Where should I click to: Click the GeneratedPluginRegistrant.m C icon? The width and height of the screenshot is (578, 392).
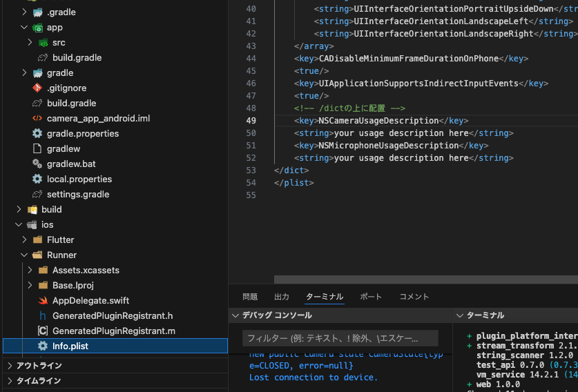pos(43,331)
